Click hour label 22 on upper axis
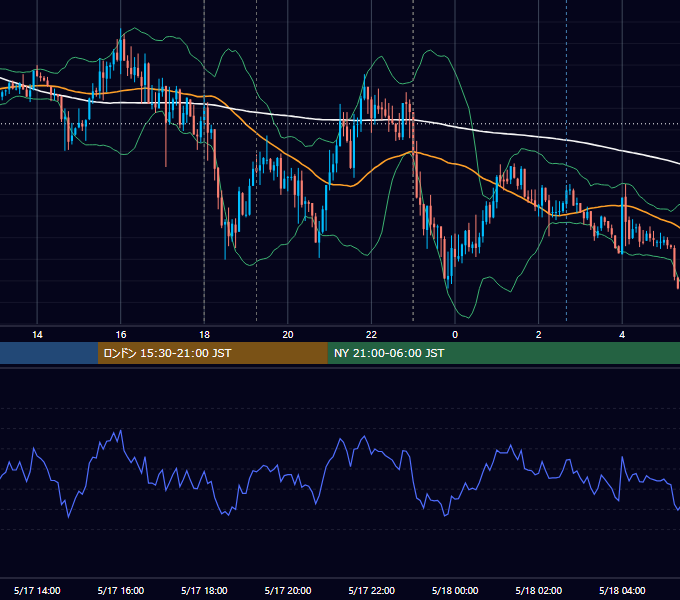 [x=371, y=335]
